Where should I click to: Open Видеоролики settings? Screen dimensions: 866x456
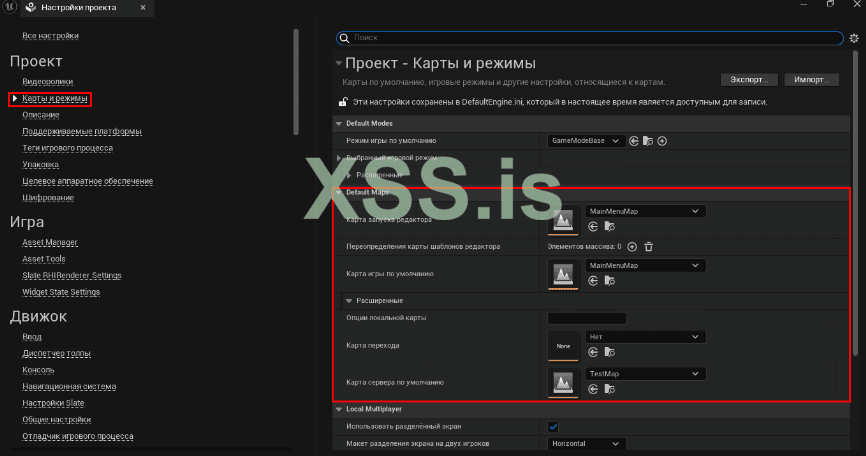(x=47, y=82)
